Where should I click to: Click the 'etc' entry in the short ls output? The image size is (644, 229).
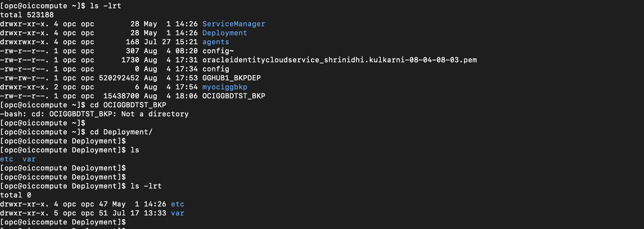(x=6, y=159)
